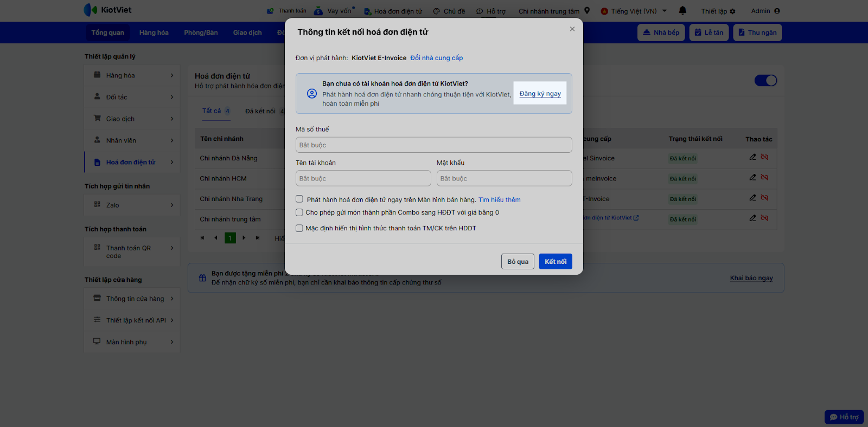Go to previous page arrow
This screenshot has width=868, height=427.
216,238
